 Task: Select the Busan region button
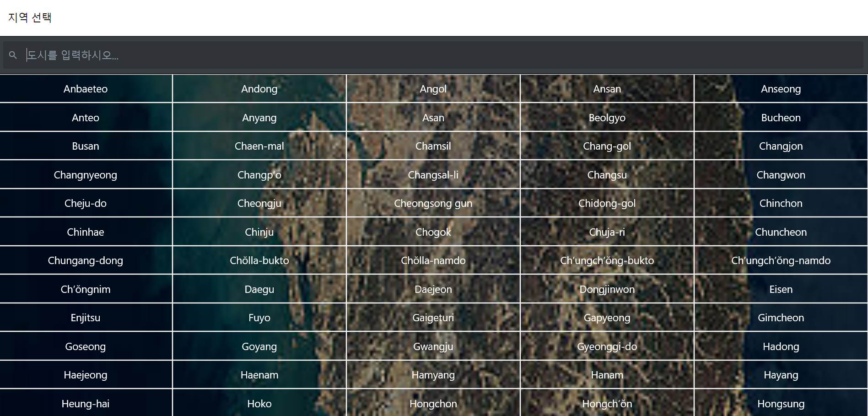click(86, 146)
